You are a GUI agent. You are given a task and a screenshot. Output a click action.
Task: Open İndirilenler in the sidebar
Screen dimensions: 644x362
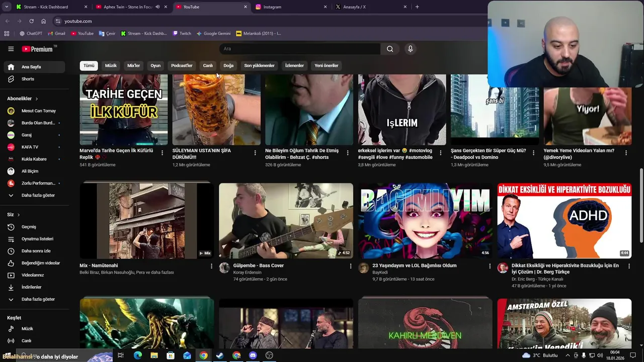point(34,287)
